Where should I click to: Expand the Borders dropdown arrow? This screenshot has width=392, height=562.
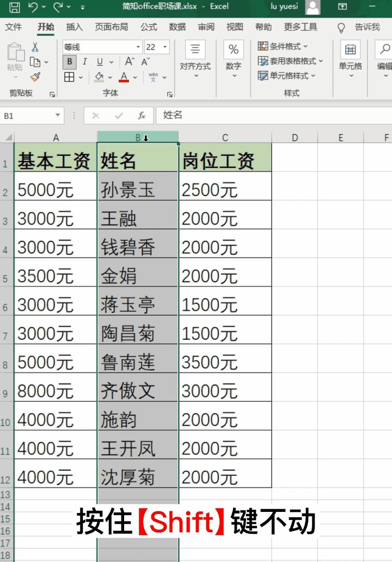coord(81,77)
